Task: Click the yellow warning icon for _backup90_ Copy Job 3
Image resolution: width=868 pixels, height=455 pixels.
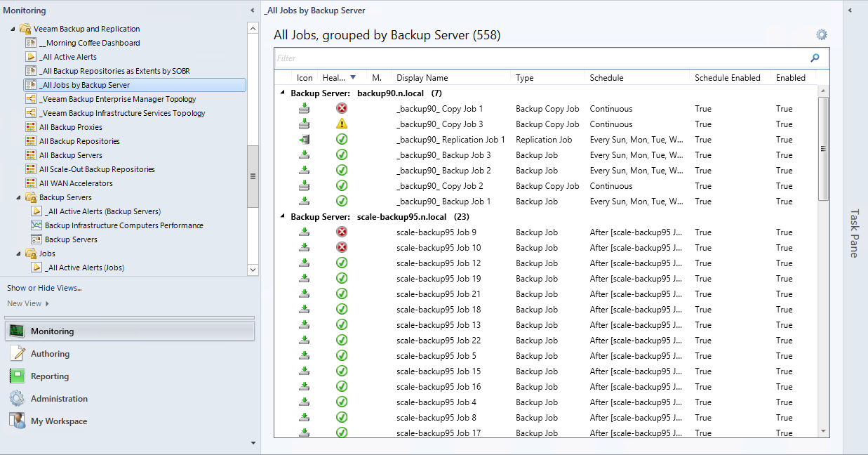Action: [342, 124]
